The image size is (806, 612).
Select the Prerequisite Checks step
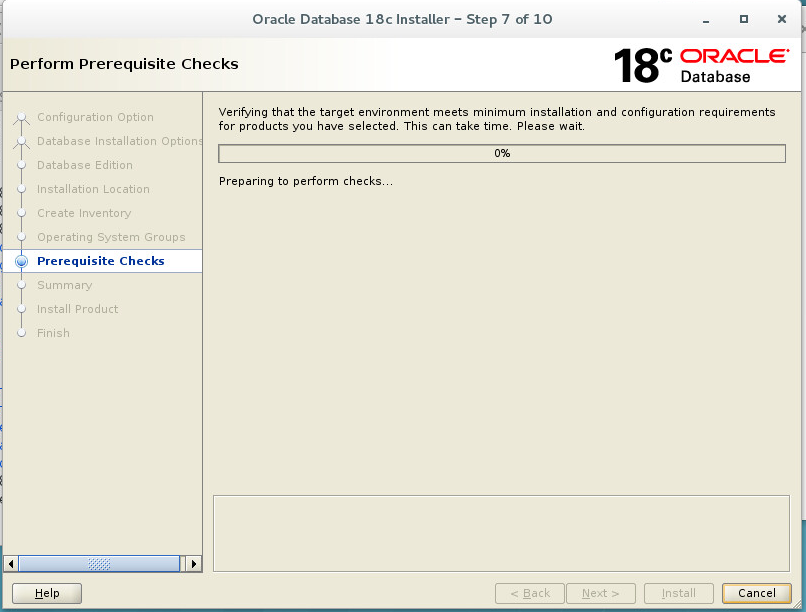(101, 261)
